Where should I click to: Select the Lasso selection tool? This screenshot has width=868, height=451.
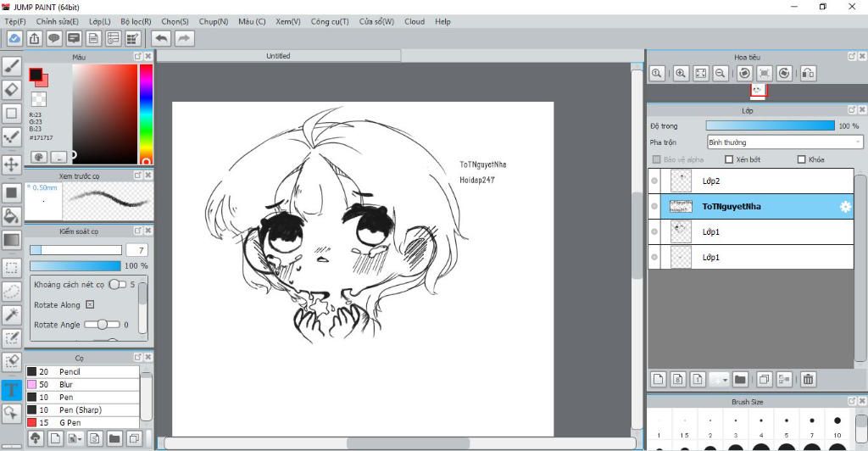click(x=12, y=291)
